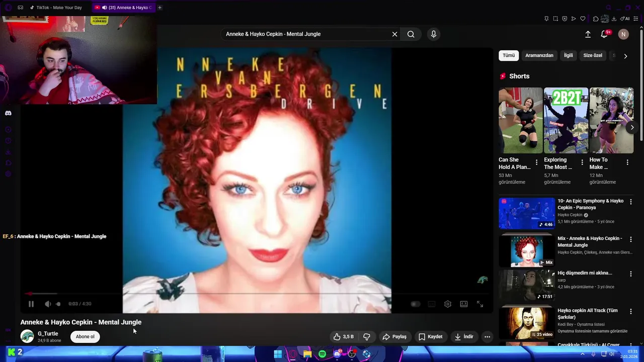Open the taskbar clock showing 03:31
Viewport: 644px width, 362px height.
pos(629,354)
